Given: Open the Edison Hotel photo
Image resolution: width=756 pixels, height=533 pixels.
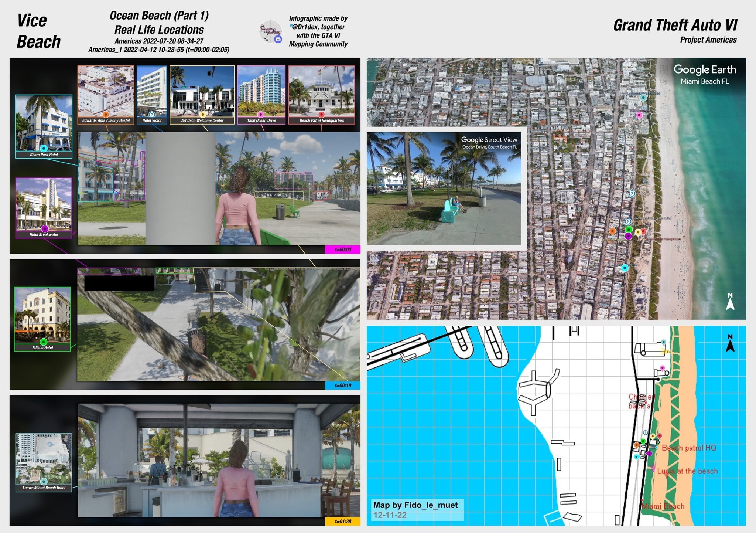Looking at the screenshot, I should [x=42, y=316].
